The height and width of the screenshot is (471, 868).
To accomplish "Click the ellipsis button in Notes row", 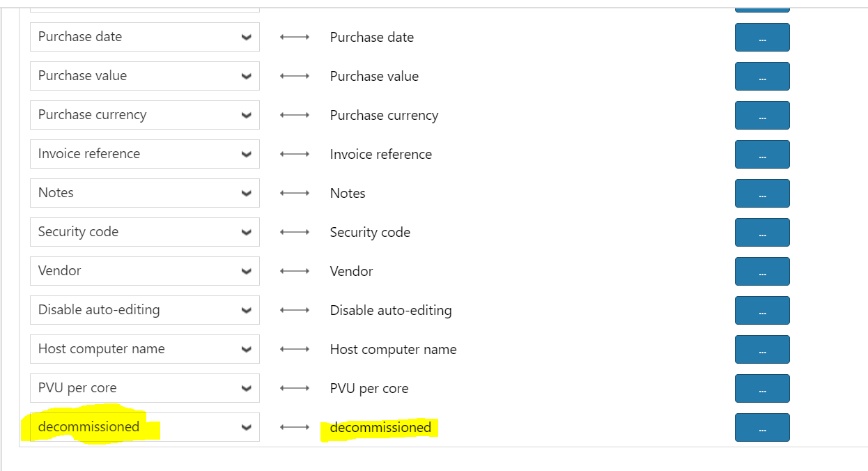I will 761,193.
